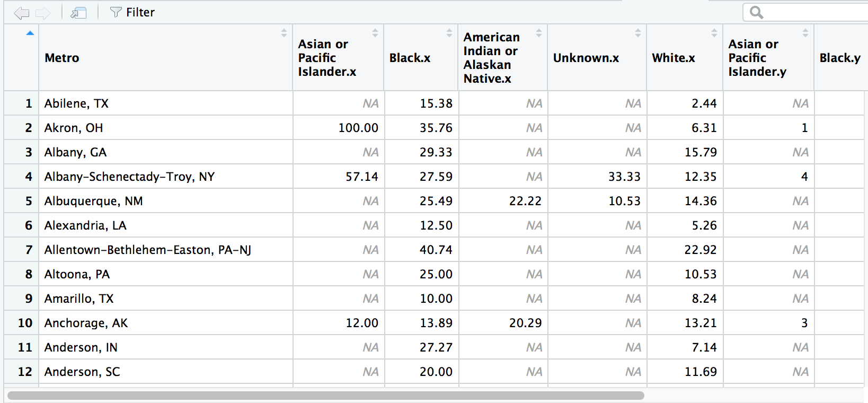Screen dimensions: 868x403
Task: Sort the Black.x column using arrows
Action: tap(449, 33)
